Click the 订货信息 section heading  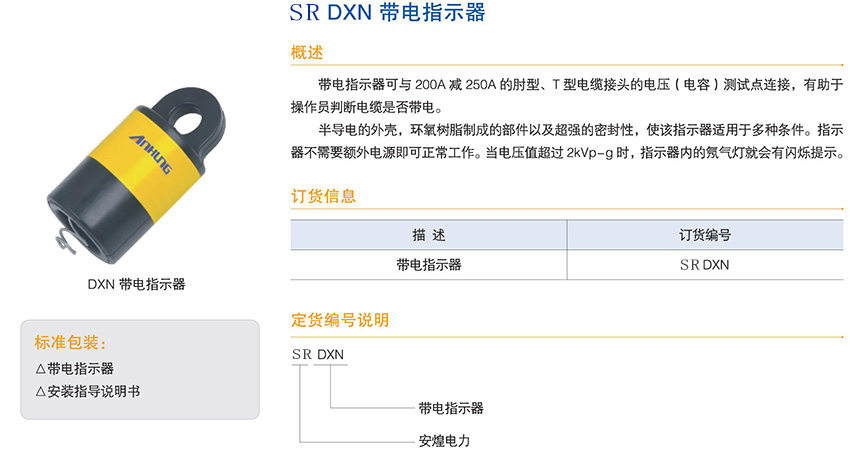click(323, 196)
